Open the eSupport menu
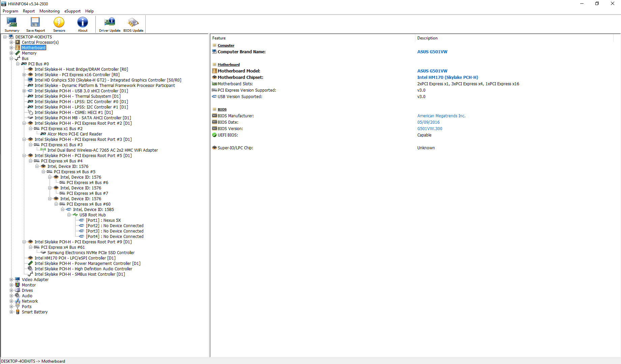 coord(72,11)
